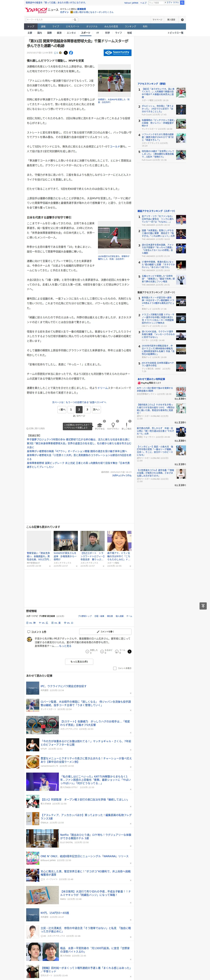Open the 個人成績 link under 野球情報
The image size is (210, 980).
120,616
